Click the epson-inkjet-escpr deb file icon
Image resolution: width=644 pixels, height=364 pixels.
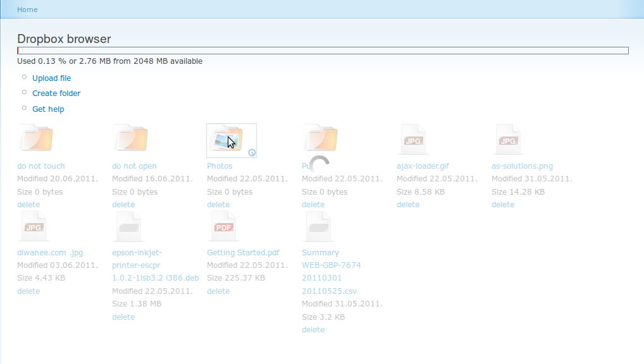tap(129, 226)
